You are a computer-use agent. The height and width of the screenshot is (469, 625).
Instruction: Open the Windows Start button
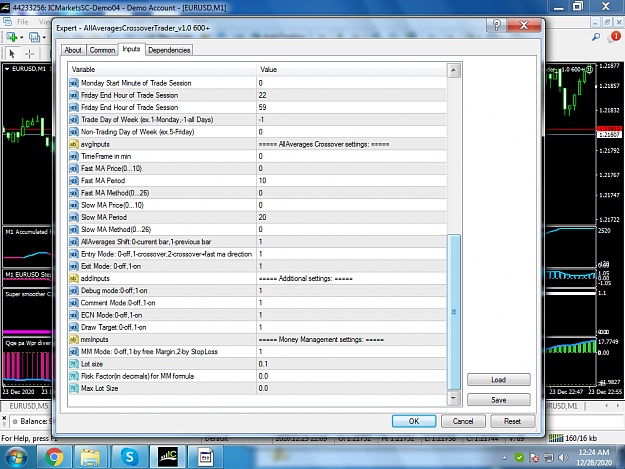(16, 457)
